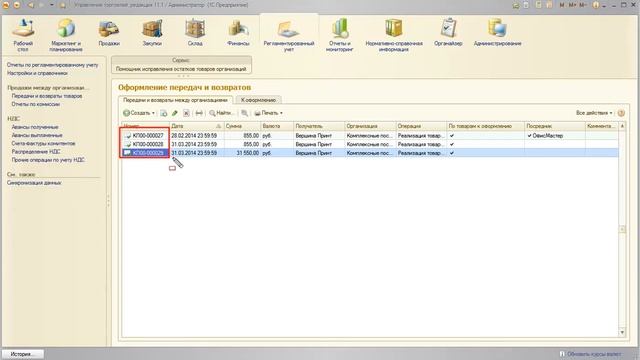Open Счета-фактуры комитентов link

click(x=43, y=143)
